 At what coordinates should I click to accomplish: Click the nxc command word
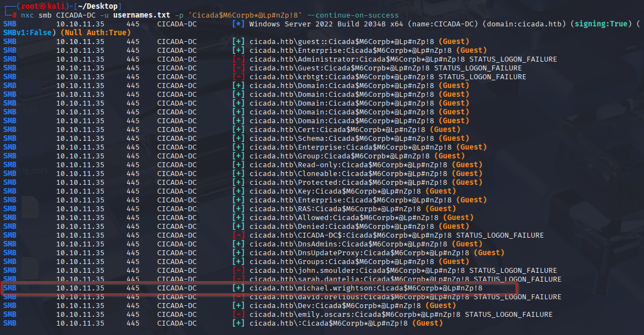click(x=27, y=15)
